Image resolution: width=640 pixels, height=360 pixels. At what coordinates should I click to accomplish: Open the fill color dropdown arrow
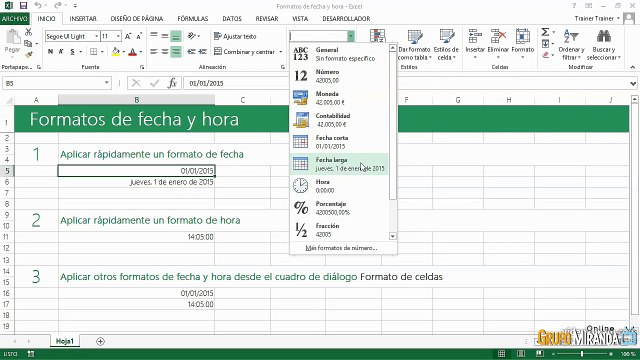point(124,52)
